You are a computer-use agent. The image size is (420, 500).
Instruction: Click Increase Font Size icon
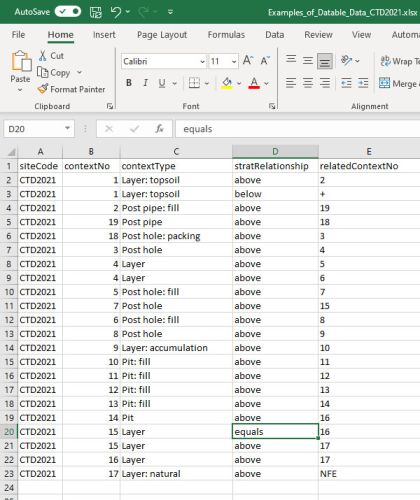[248, 61]
